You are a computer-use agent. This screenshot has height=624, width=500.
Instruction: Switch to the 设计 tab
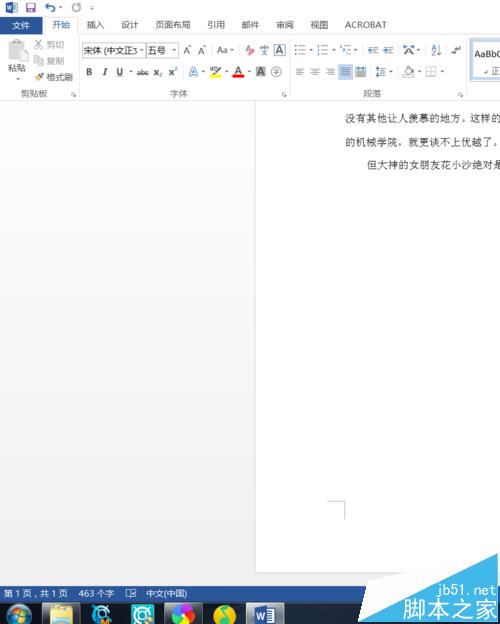(x=129, y=25)
